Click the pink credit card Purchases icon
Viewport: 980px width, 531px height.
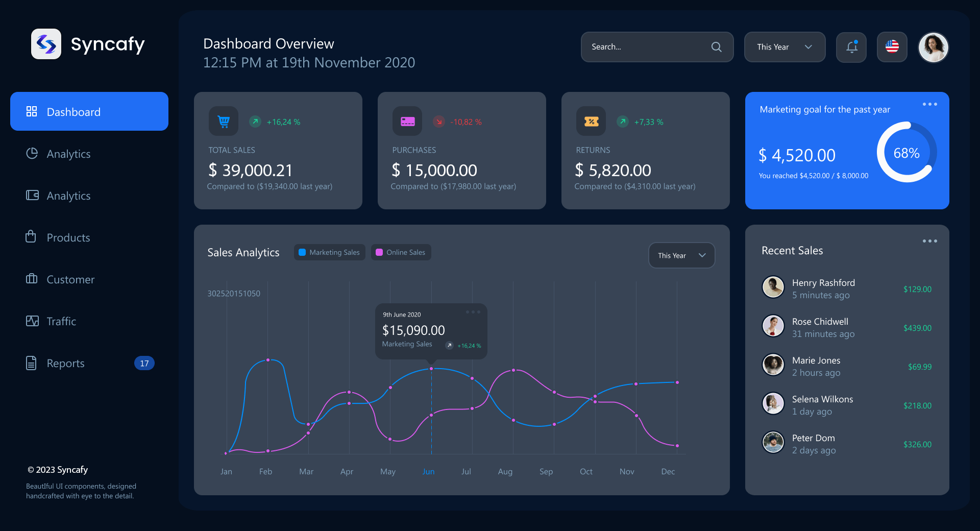pos(407,122)
